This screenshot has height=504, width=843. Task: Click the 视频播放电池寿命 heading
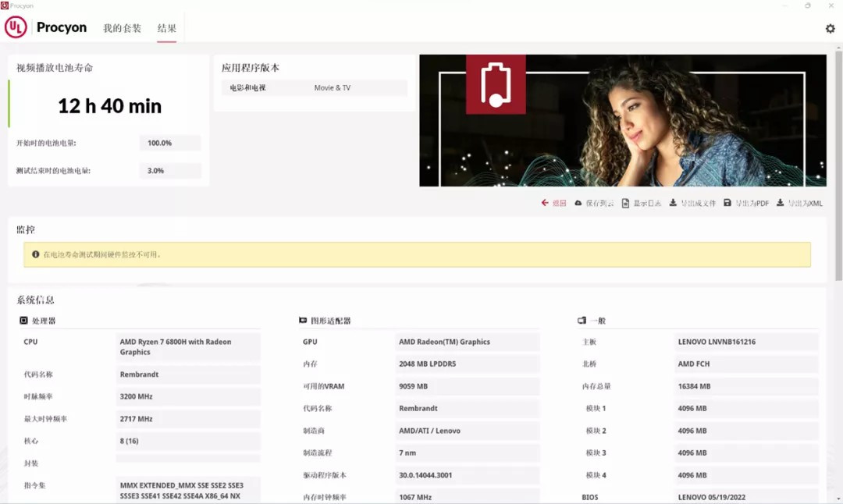tap(55, 68)
